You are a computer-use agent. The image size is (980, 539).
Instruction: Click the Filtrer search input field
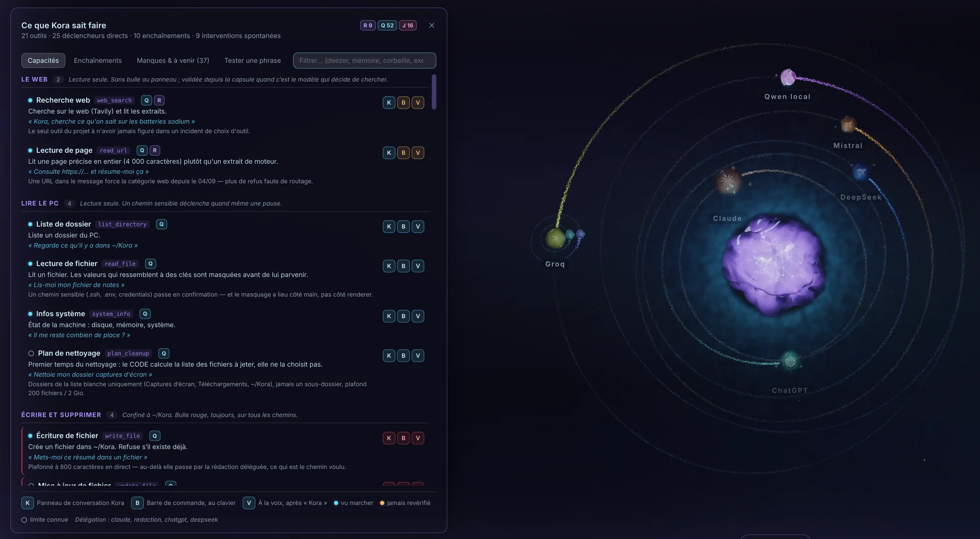tap(365, 60)
